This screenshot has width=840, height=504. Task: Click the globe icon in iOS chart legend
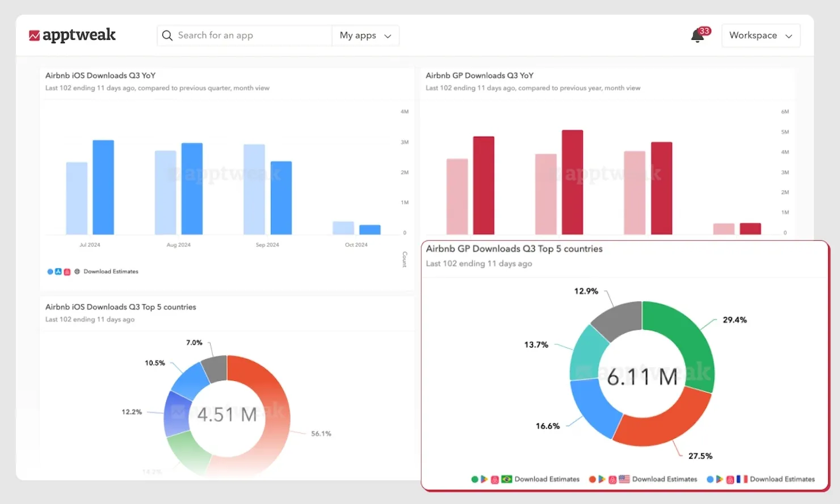77,272
